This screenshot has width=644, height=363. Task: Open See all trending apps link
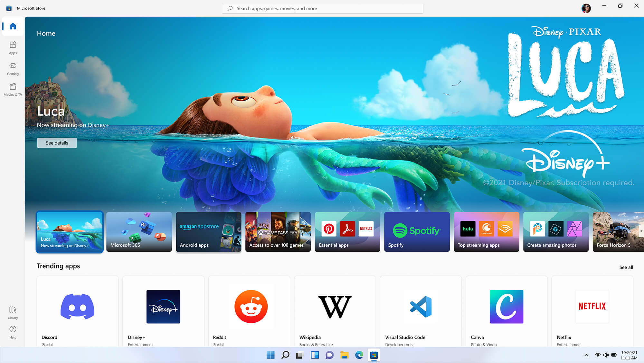(x=626, y=267)
